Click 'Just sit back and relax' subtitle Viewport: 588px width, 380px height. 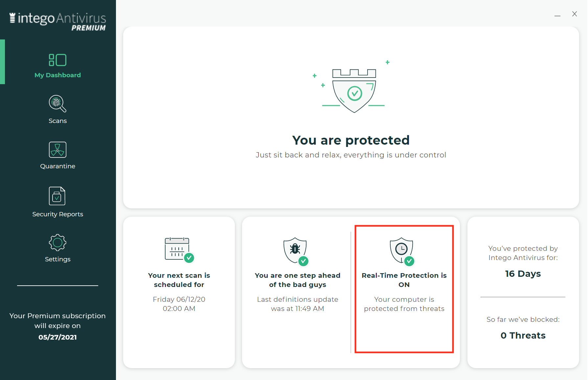pos(351,155)
